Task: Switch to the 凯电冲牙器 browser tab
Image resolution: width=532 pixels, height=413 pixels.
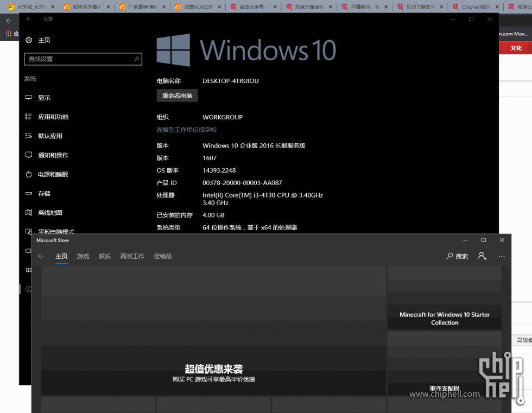Action: (x=86, y=7)
